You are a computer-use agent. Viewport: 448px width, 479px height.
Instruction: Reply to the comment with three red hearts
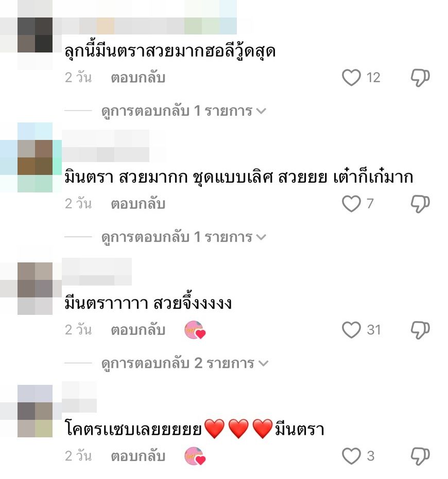click(138, 456)
